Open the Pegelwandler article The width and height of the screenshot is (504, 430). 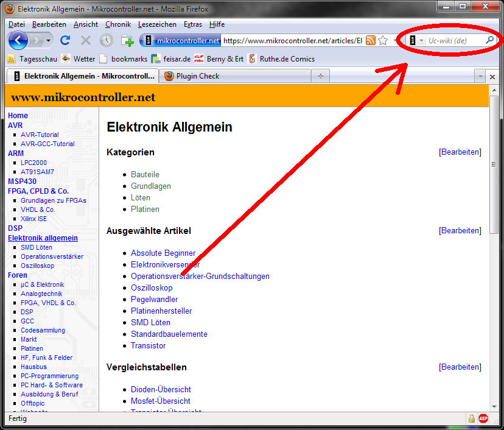click(154, 300)
